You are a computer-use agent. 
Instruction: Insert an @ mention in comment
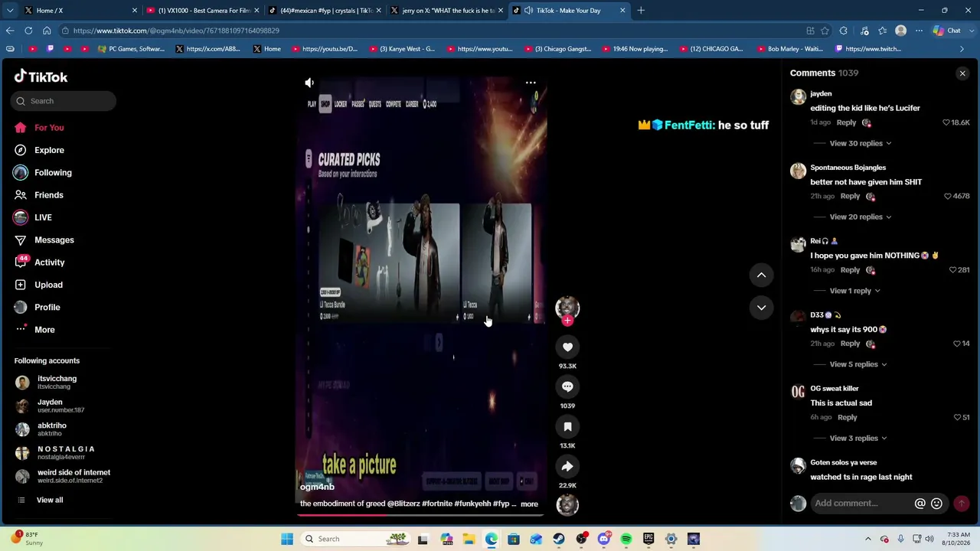(920, 504)
